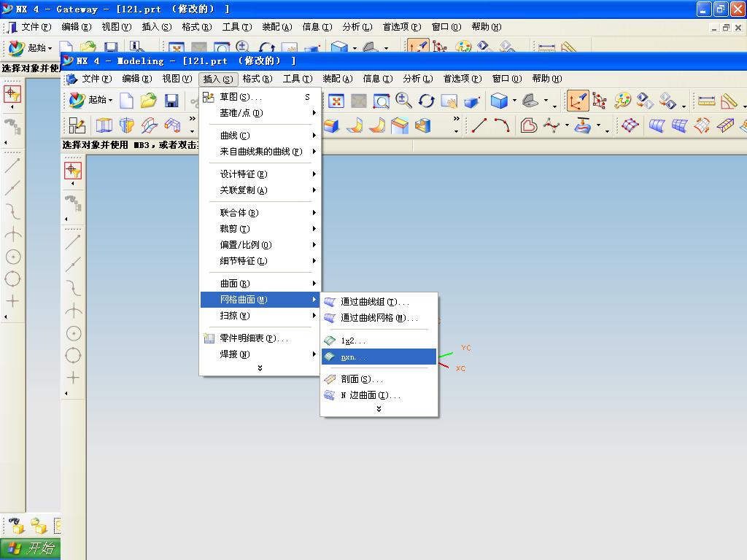Select 草图 from the 插入 menu
The height and width of the screenshot is (560, 747).
tap(260, 97)
